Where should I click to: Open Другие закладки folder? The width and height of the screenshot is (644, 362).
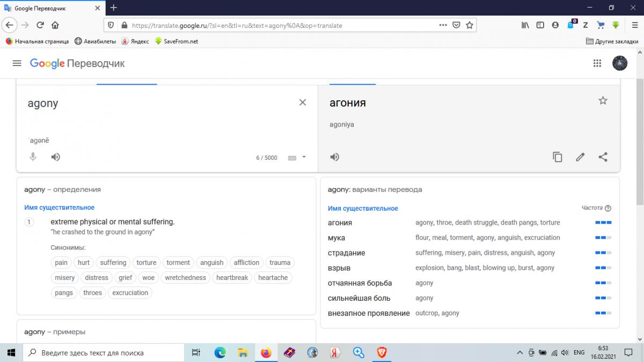(x=612, y=41)
